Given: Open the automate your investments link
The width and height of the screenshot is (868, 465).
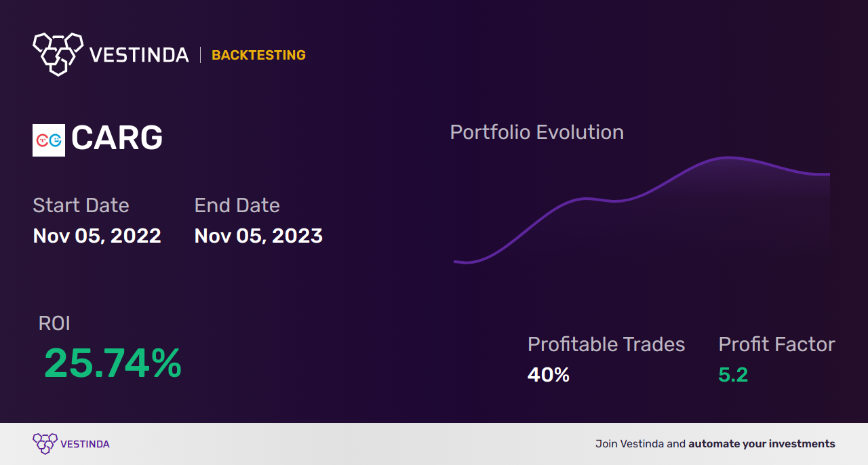Looking at the screenshot, I should click(x=762, y=444).
